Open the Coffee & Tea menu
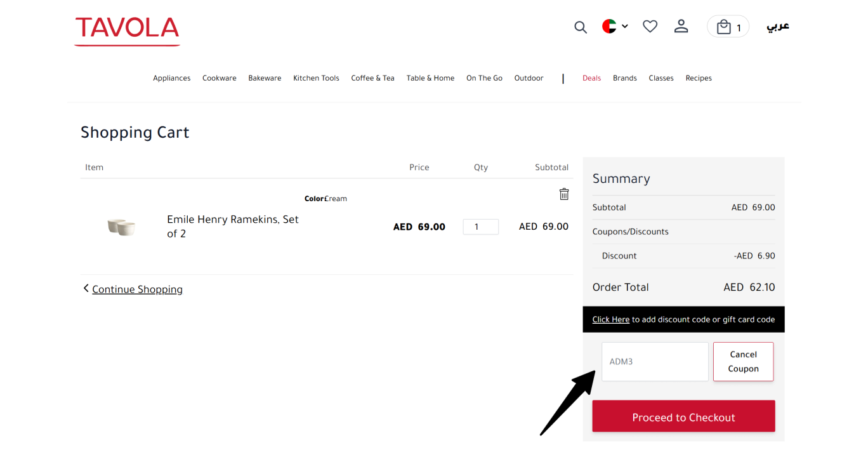Screen dimensions: 868x457 pos(372,78)
